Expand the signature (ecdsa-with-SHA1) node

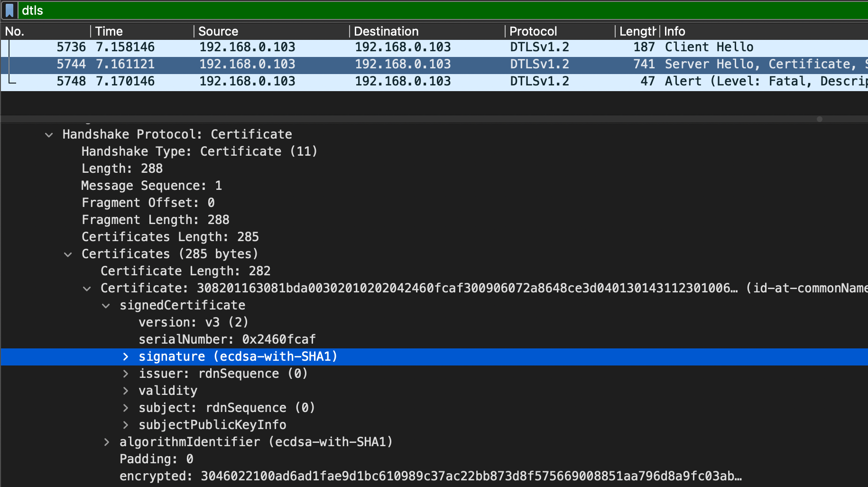point(125,356)
